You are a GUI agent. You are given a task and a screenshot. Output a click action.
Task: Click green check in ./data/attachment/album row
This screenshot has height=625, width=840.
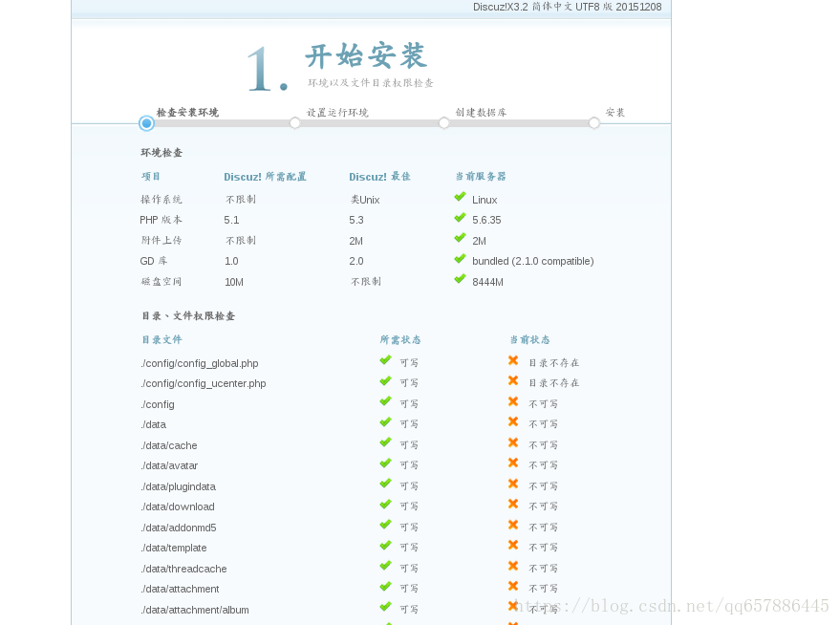point(386,608)
